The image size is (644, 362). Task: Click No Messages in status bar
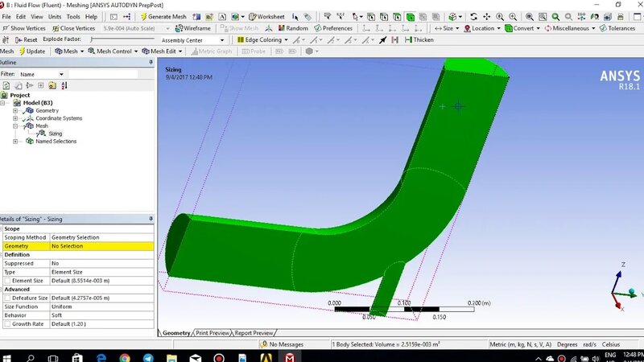tap(286, 344)
